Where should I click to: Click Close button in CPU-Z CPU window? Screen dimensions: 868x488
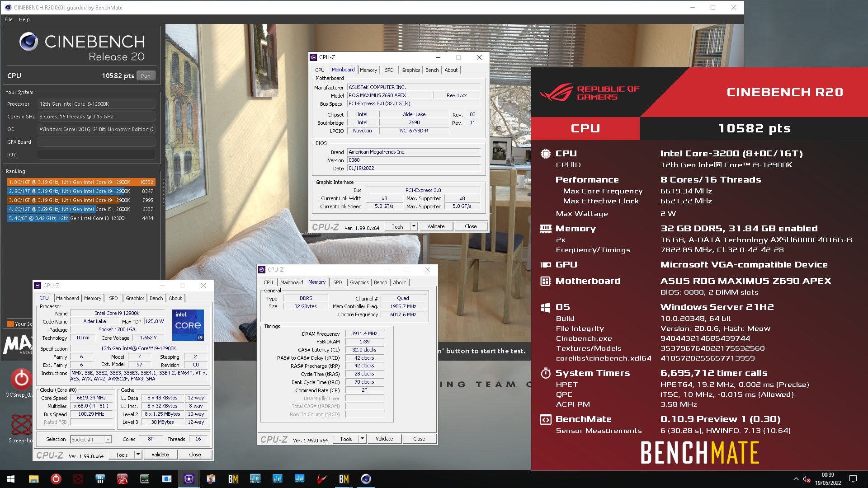pos(195,455)
